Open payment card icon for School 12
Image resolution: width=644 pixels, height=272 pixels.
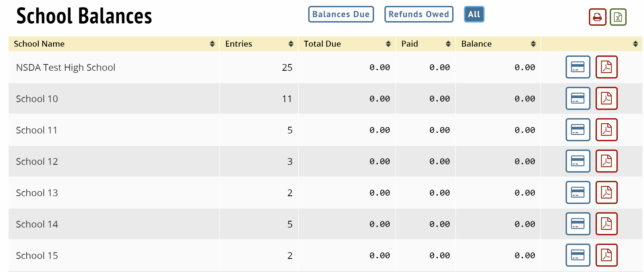coord(578,161)
